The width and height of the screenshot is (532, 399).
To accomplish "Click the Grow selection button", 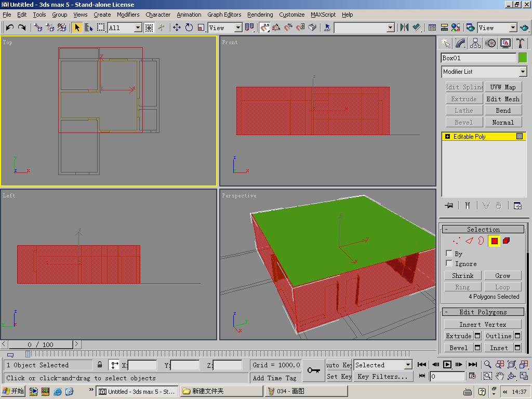I will point(502,275).
